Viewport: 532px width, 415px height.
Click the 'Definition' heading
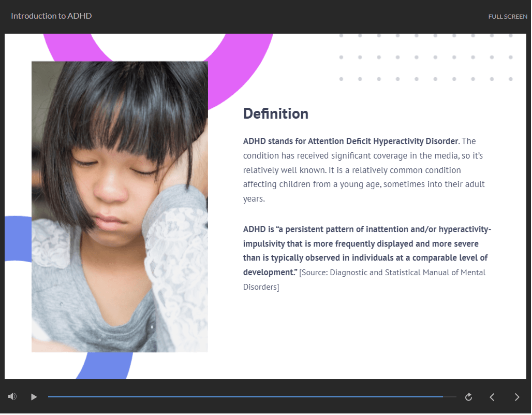click(275, 113)
